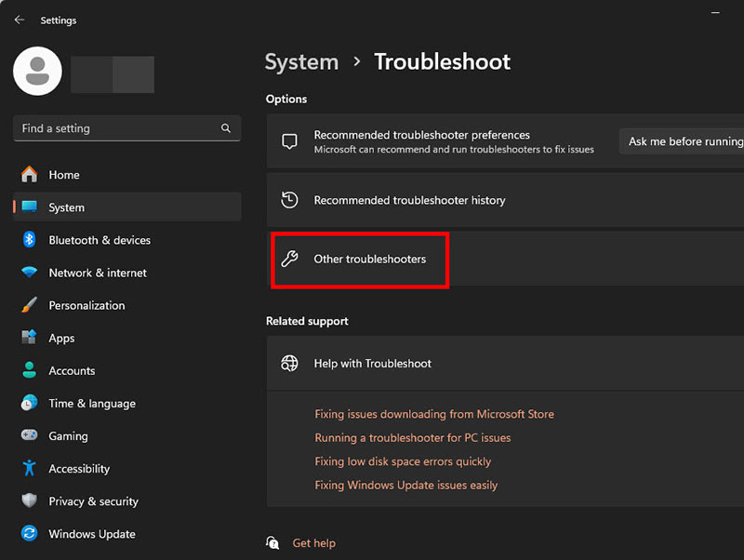Open Privacy & security settings
Image resolution: width=744 pixels, height=560 pixels.
(x=127, y=500)
